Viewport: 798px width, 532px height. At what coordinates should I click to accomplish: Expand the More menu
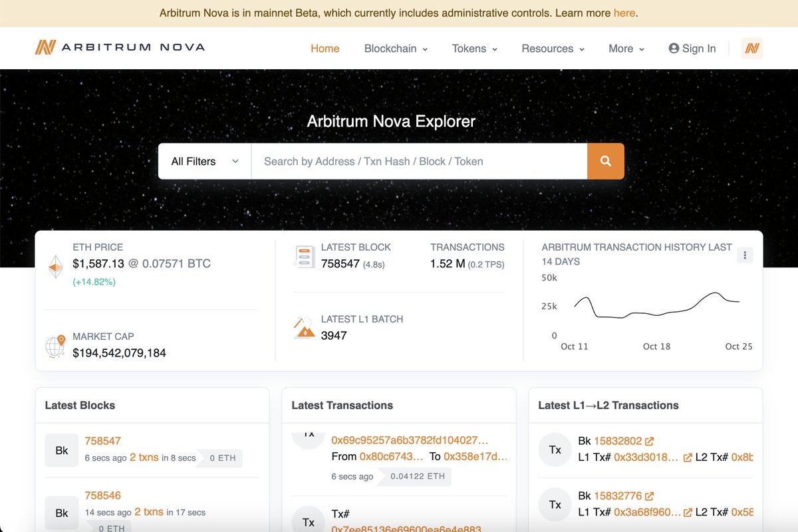coord(626,49)
